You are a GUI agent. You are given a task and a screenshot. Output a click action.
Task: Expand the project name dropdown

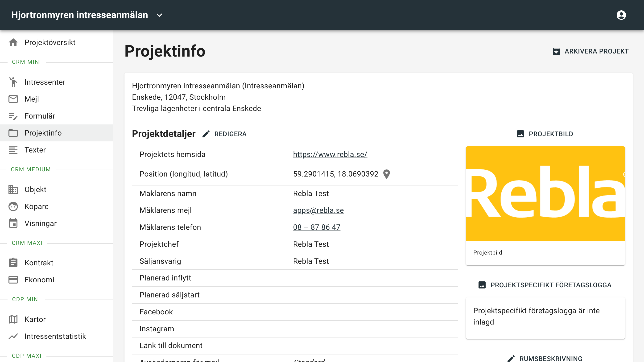pyautogui.click(x=159, y=15)
